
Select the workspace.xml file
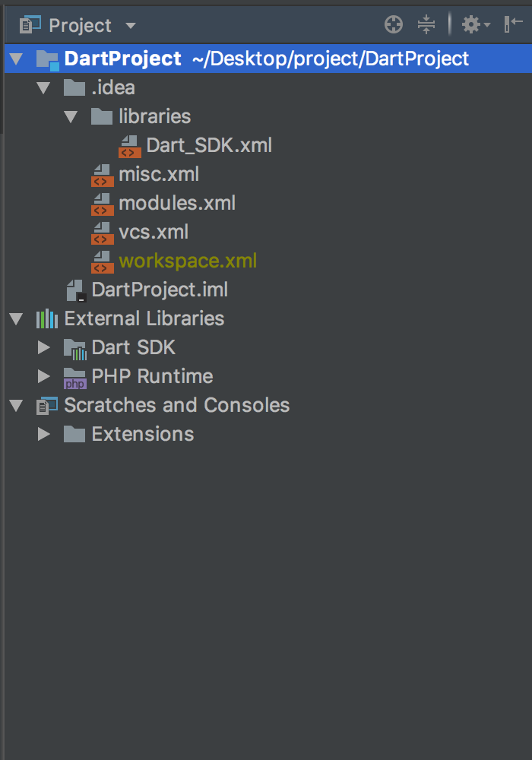tap(187, 261)
